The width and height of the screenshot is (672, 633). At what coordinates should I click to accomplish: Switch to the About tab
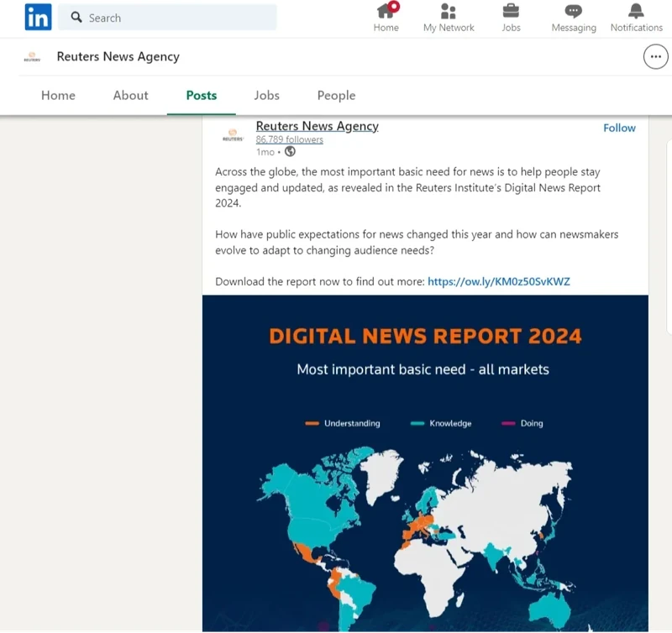[130, 95]
